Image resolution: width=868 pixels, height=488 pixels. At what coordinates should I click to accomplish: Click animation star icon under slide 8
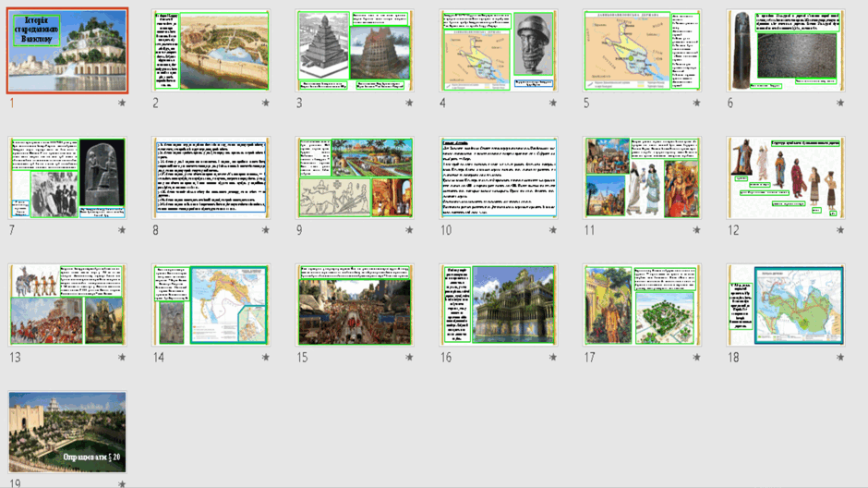tap(266, 230)
